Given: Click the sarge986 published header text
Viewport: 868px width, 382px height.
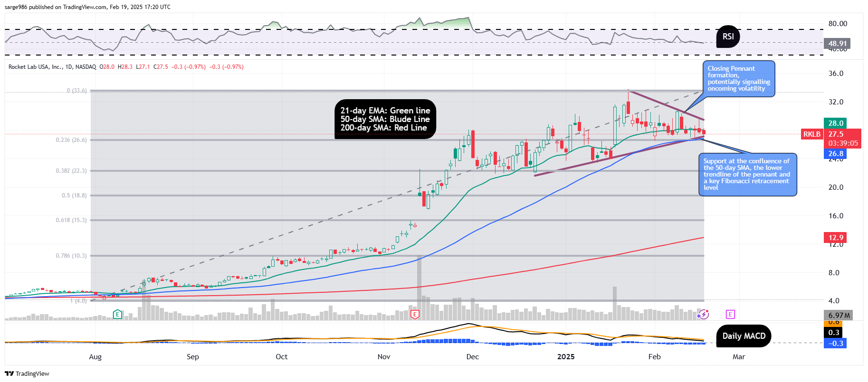Looking at the screenshot, I should 87,7.
